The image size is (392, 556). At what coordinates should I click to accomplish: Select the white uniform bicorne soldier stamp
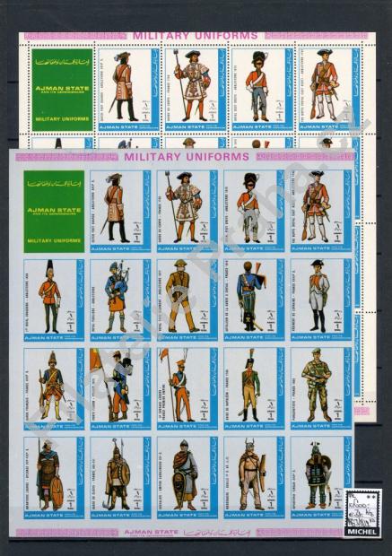pyautogui.click(x=321, y=300)
